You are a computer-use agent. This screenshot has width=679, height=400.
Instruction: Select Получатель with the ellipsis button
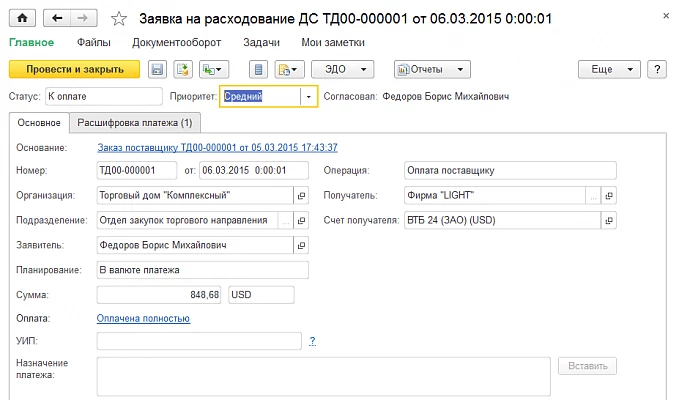coord(593,196)
